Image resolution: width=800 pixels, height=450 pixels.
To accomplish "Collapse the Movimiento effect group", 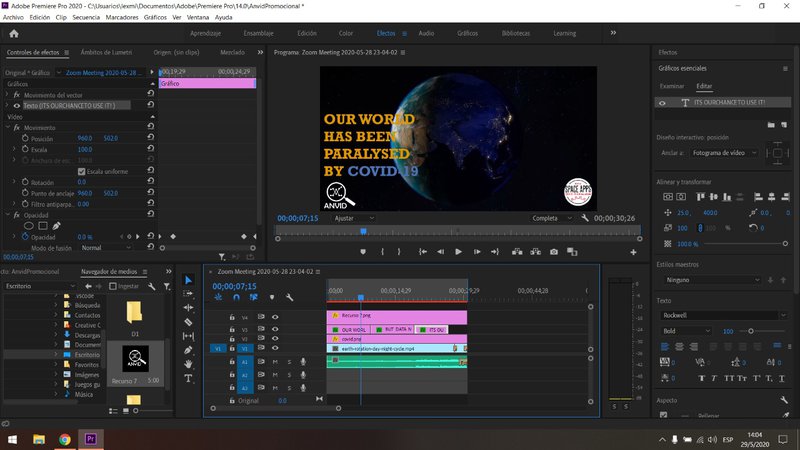I will tap(8, 128).
